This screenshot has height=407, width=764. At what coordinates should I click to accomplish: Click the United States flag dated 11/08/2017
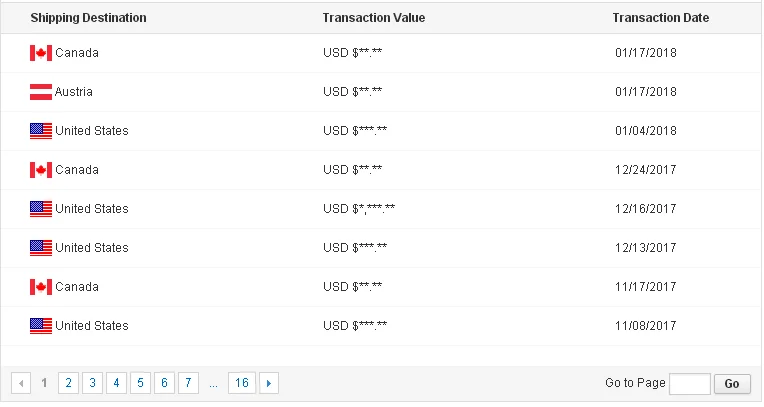coord(41,326)
